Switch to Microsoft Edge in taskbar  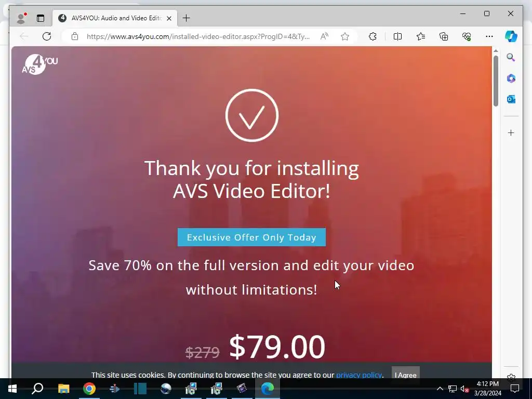tap(268, 389)
